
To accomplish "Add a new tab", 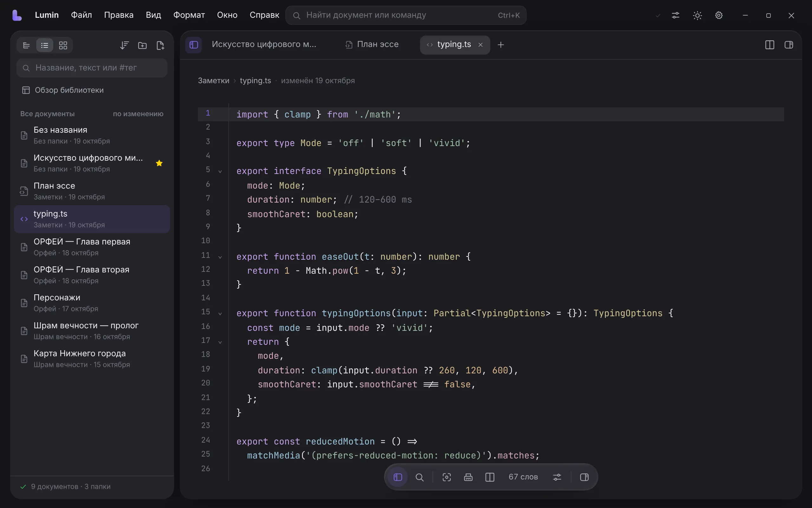I will coord(501,45).
